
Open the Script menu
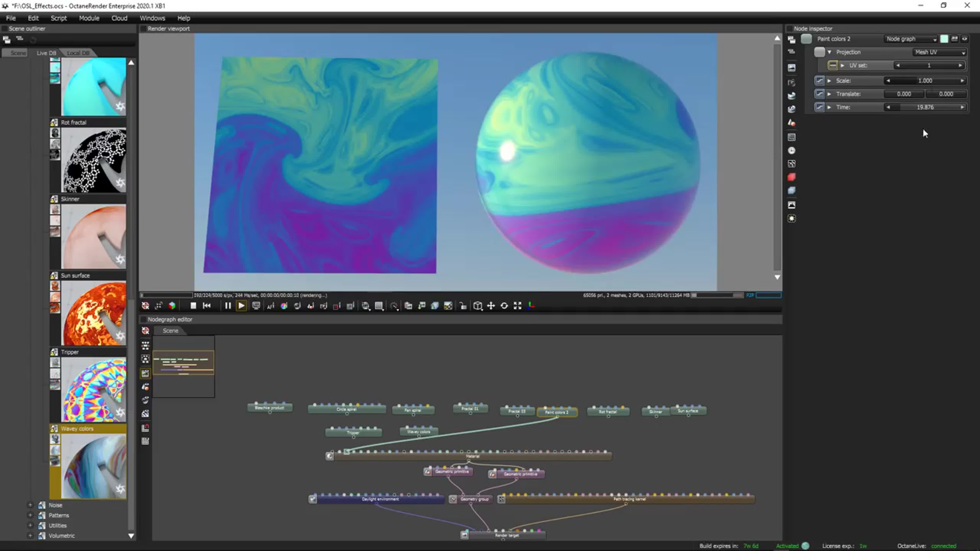click(59, 18)
